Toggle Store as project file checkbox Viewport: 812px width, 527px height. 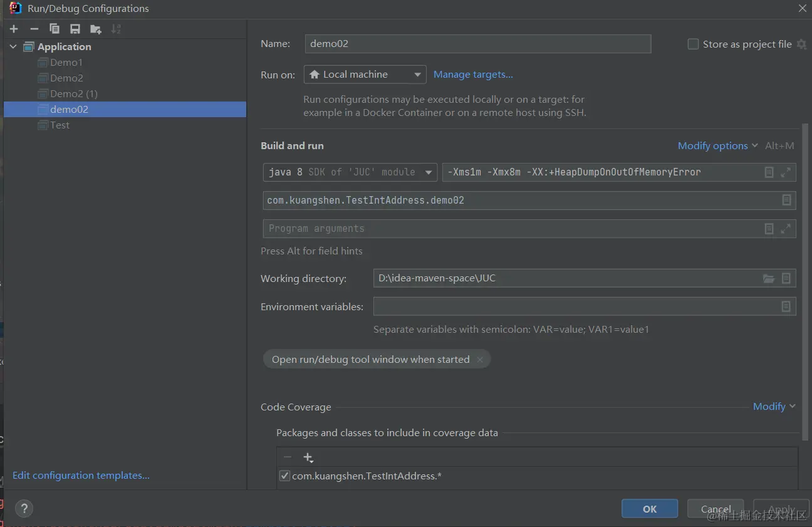(x=693, y=44)
